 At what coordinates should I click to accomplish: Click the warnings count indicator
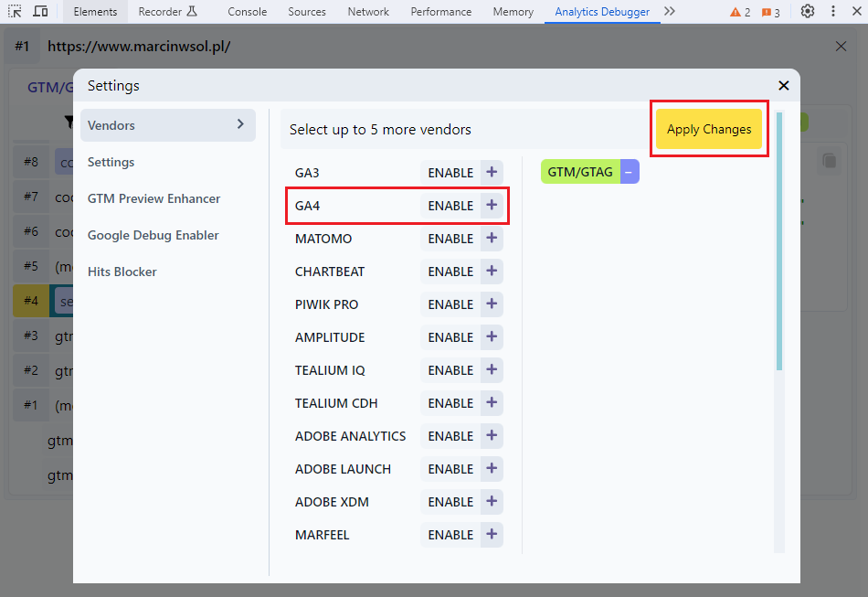click(x=741, y=12)
